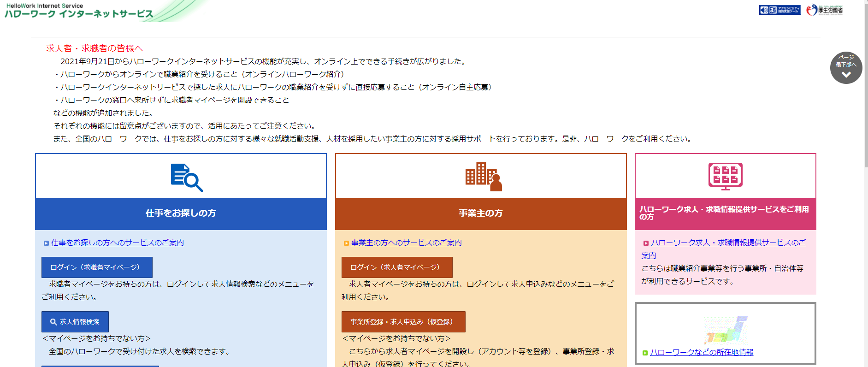Click the blue bullet before job seeker guide link
Viewport: 868px width, 367px height.
pyautogui.click(x=46, y=243)
